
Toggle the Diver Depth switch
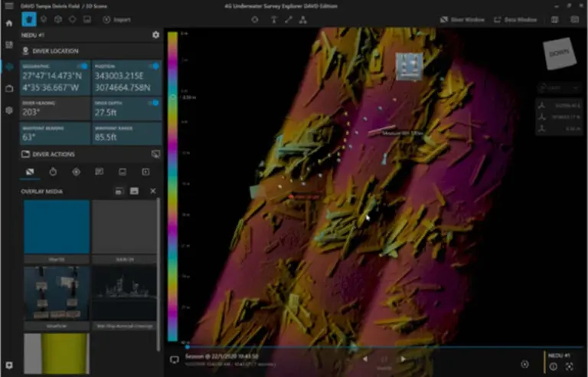click(x=153, y=102)
